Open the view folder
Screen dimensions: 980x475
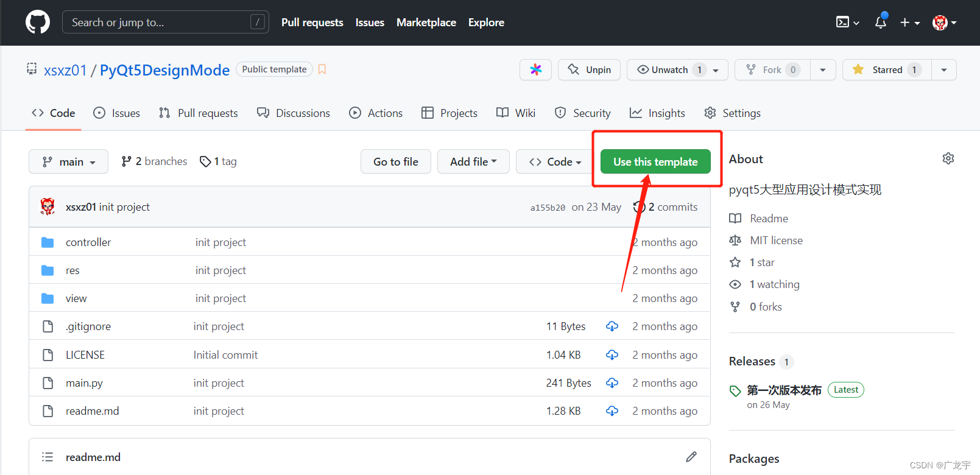76,298
